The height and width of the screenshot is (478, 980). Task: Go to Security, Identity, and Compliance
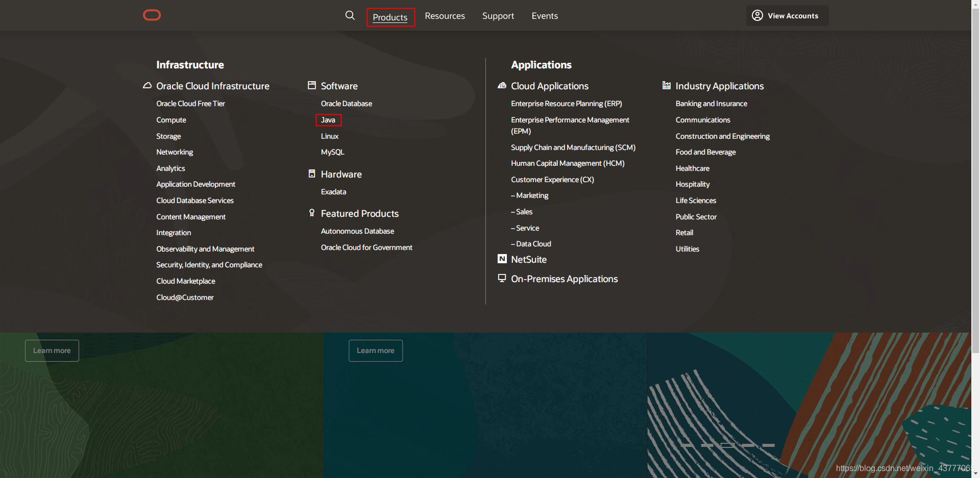pyautogui.click(x=209, y=265)
